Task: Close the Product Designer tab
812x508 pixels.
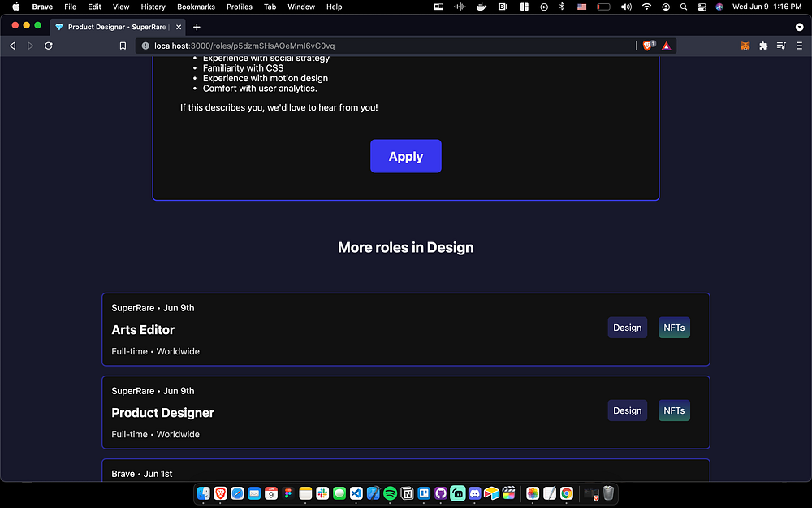Action: tap(179, 27)
